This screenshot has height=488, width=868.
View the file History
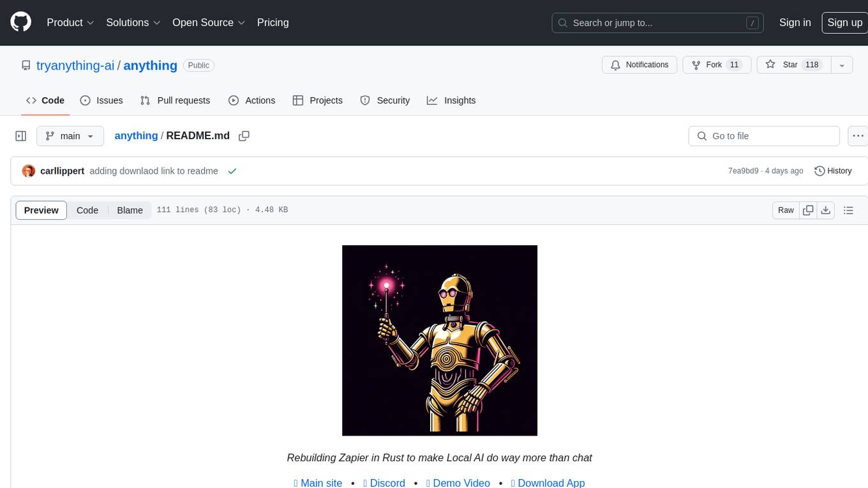[x=833, y=171]
